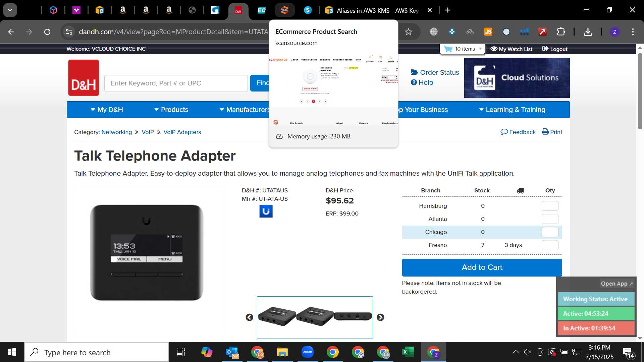This screenshot has height=362, width=644.
Task: Click the page vertical scrollbar
Action: [640, 90]
